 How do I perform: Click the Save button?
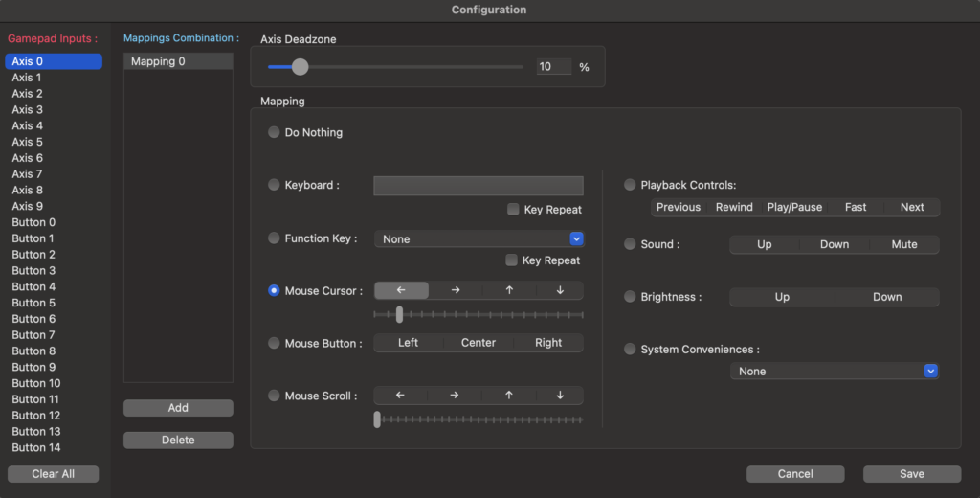coord(911,474)
